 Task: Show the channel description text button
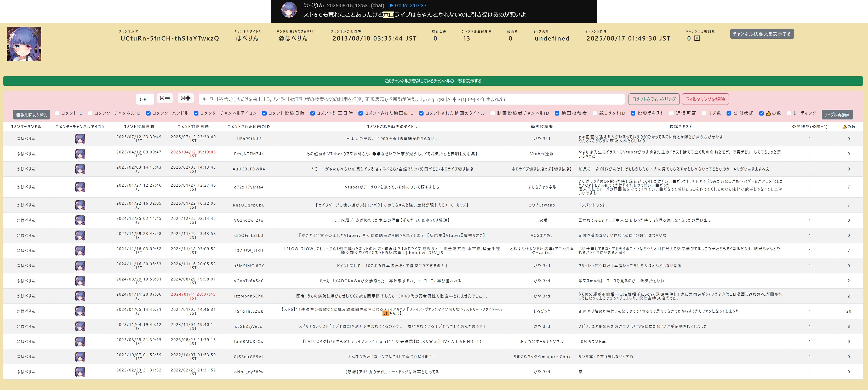click(x=762, y=34)
